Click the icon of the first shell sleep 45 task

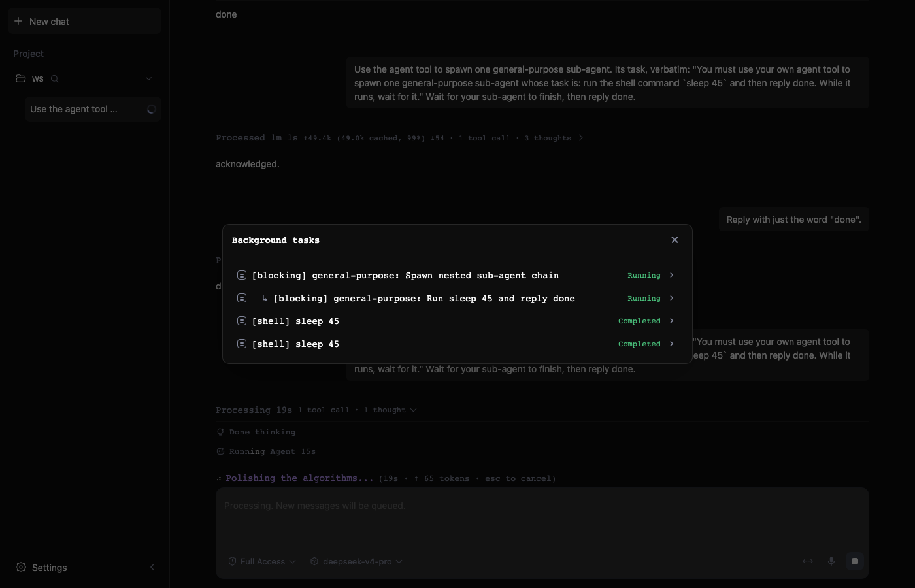click(x=241, y=321)
